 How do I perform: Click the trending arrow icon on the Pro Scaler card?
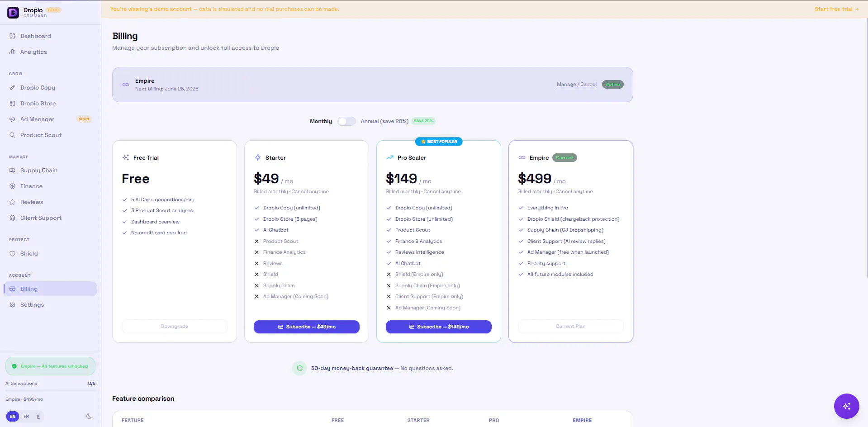click(390, 158)
